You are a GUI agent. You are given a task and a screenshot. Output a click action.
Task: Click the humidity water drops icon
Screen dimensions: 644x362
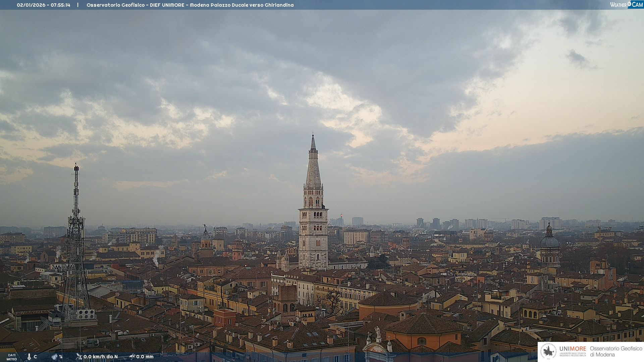coord(54,357)
